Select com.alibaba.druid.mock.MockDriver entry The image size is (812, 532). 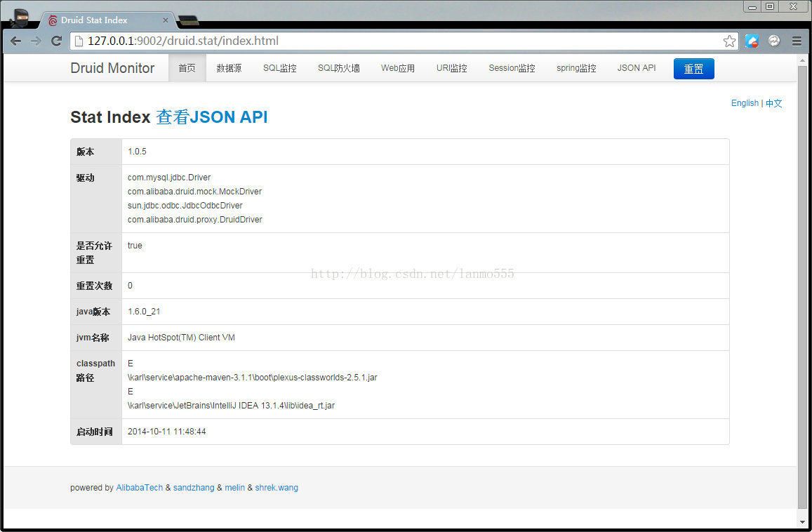click(x=194, y=191)
